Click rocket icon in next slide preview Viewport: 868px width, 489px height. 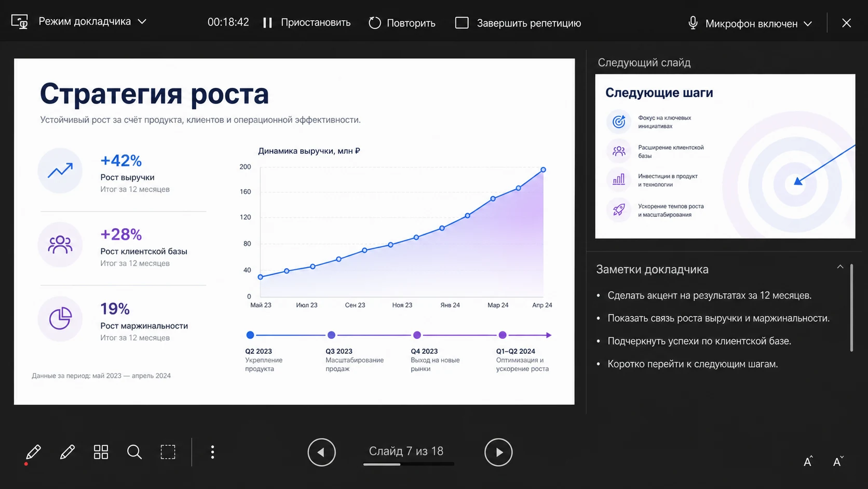pos(619,210)
